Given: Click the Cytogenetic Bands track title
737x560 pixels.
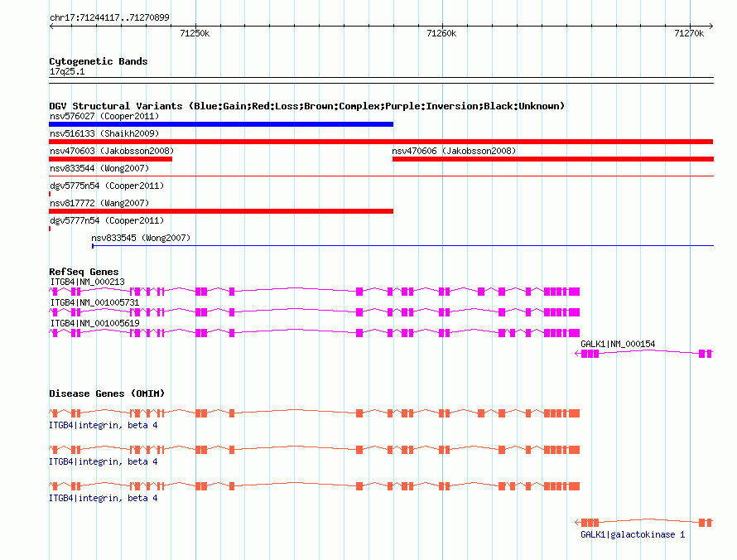Looking at the screenshot, I should pos(99,61).
